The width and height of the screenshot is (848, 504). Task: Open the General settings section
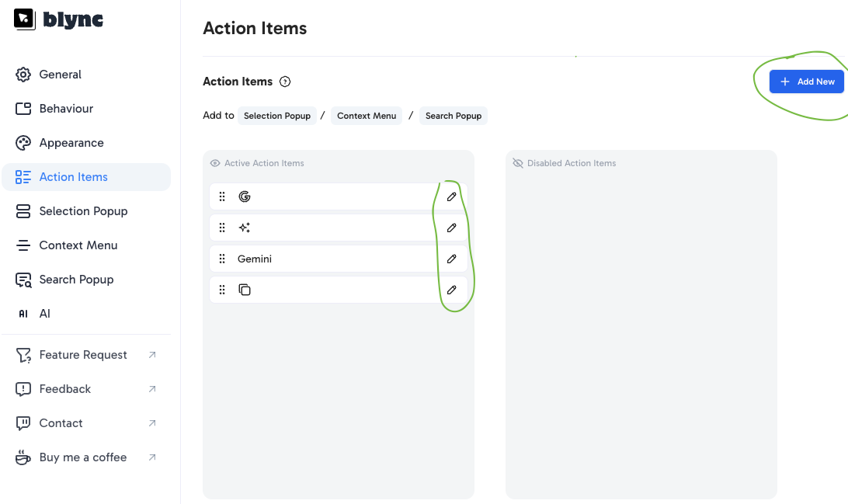[x=60, y=75]
